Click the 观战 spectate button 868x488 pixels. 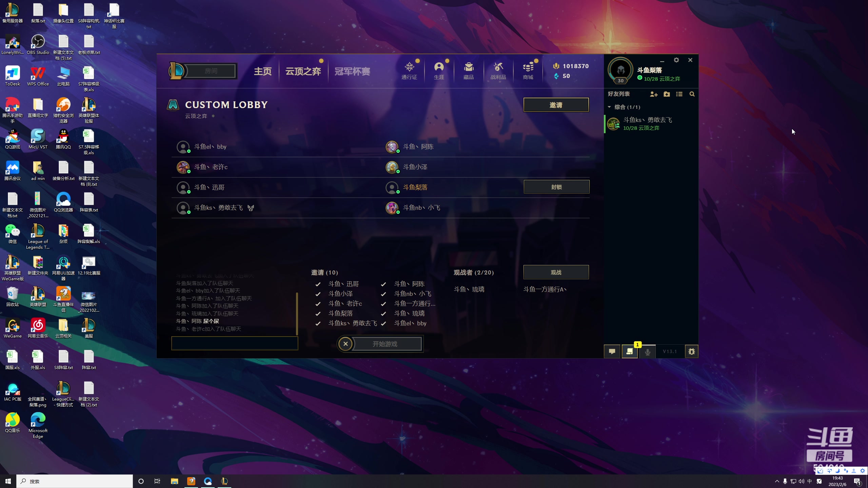556,272
